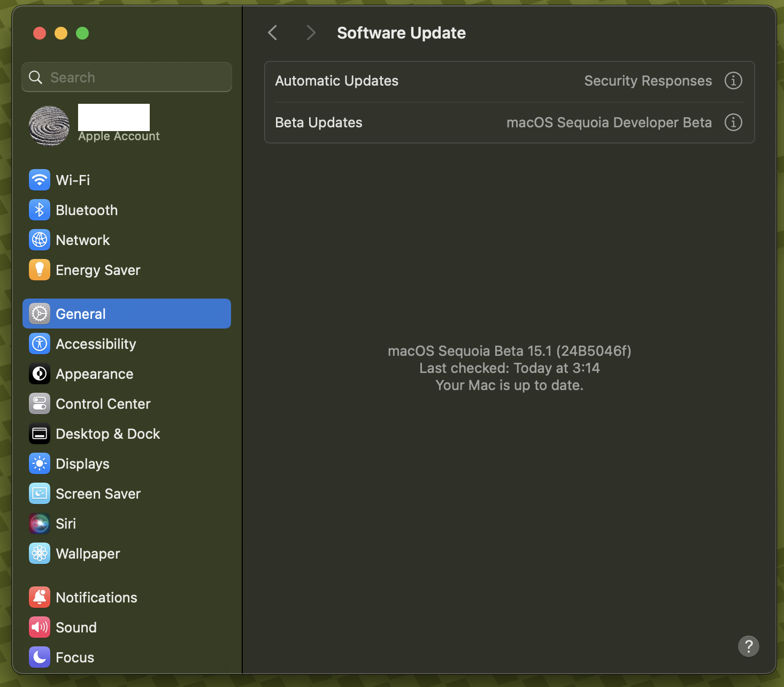Select the Bluetooth icon in sidebar
Screen dimensions: 784x687
point(40,210)
